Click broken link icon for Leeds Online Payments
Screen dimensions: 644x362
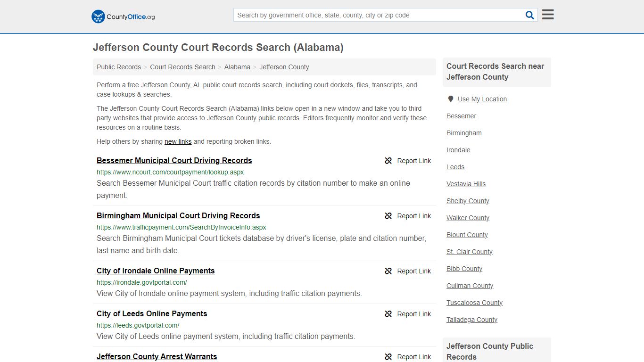[x=388, y=314]
